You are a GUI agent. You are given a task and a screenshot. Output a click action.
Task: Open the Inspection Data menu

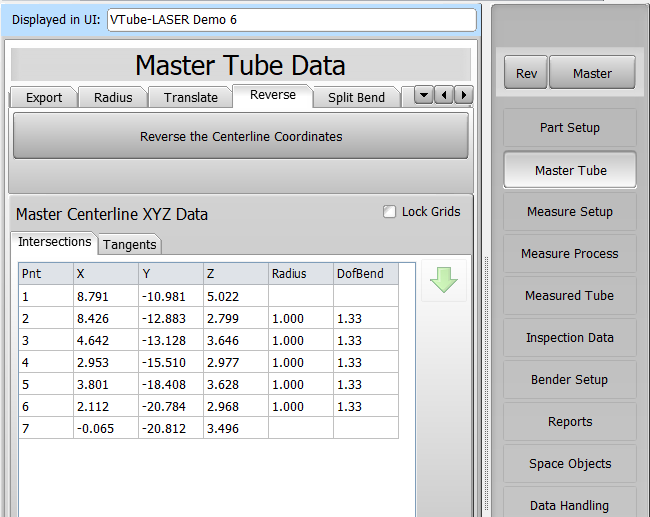click(x=570, y=337)
